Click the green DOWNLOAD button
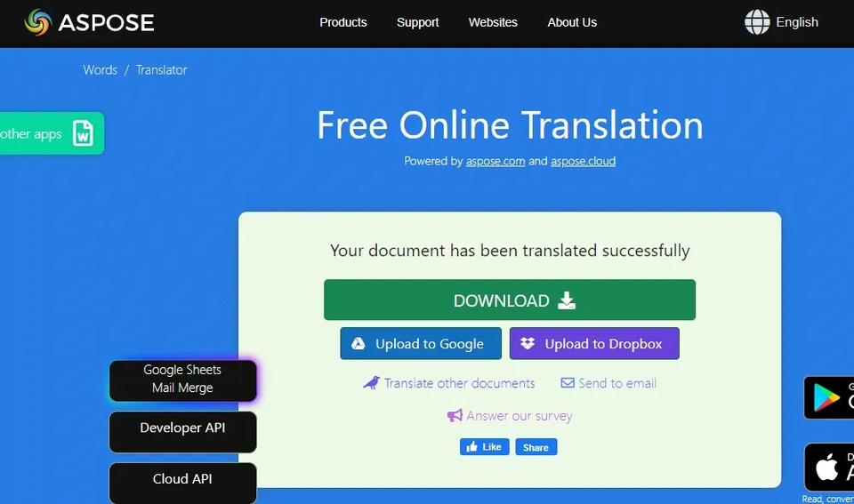 (509, 300)
